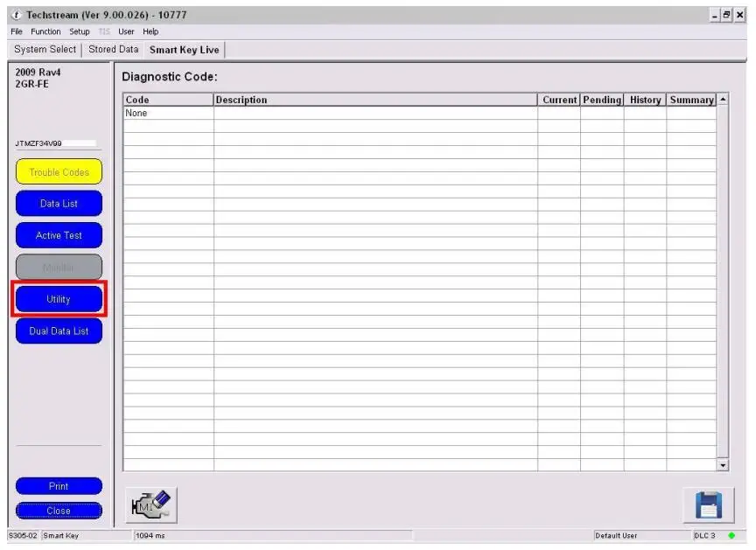
Task: Click the History column header
Action: 645,100
